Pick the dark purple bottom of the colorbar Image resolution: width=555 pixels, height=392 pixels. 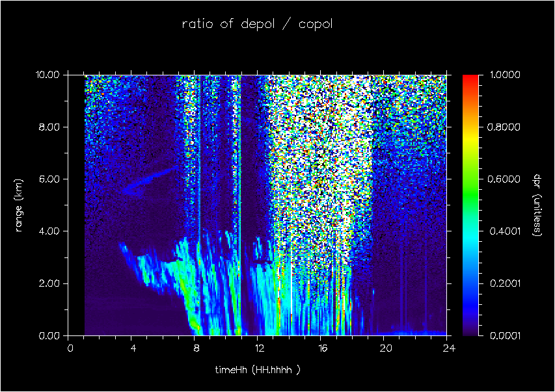(470, 333)
